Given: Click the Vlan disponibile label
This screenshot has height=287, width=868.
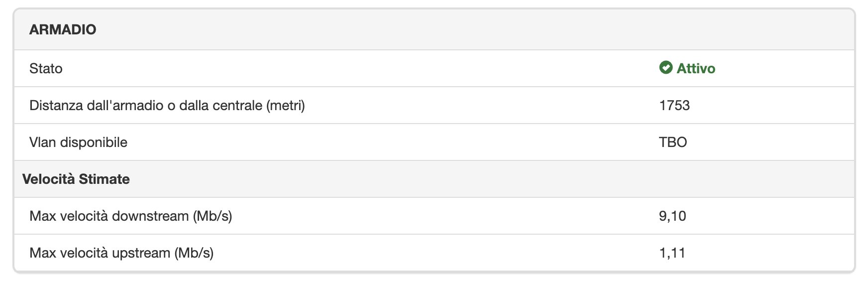Looking at the screenshot, I should pos(78,142).
